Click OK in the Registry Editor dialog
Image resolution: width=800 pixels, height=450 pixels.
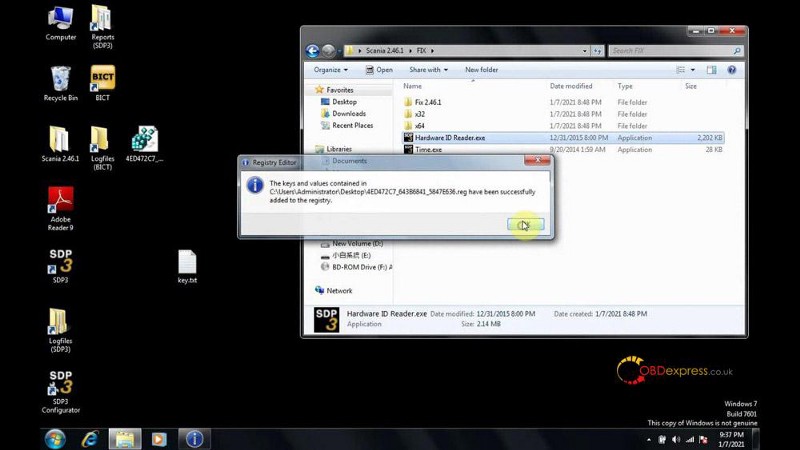point(526,224)
